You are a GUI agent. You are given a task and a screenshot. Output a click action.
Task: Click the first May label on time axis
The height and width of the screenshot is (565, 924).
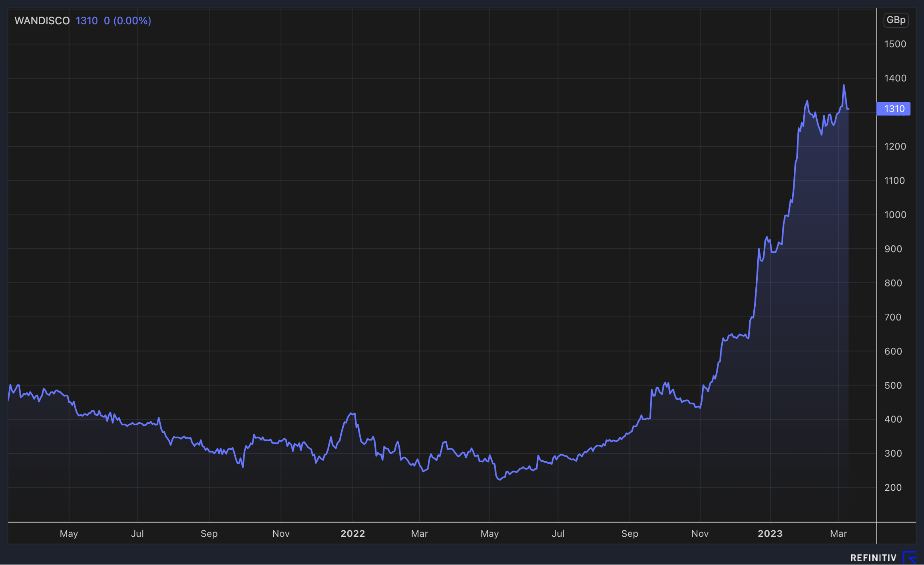pos(69,534)
